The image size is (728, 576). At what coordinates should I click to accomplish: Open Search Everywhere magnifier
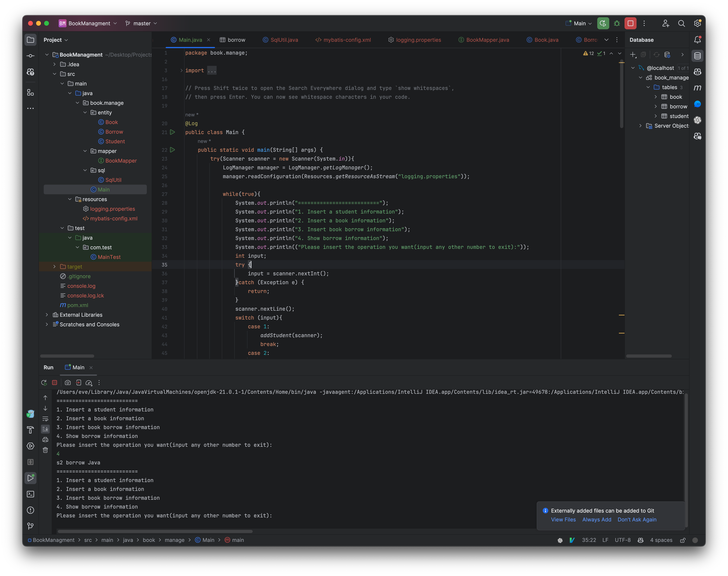tap(682, 23)
